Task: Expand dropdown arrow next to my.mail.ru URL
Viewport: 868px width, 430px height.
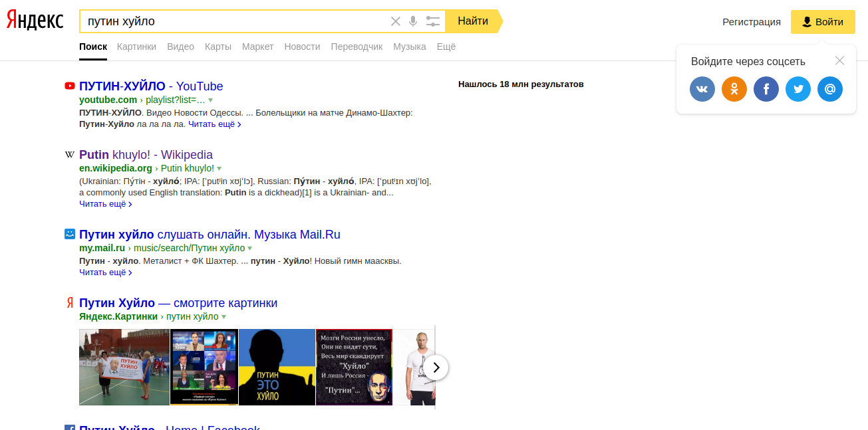Action: [250, 249]
